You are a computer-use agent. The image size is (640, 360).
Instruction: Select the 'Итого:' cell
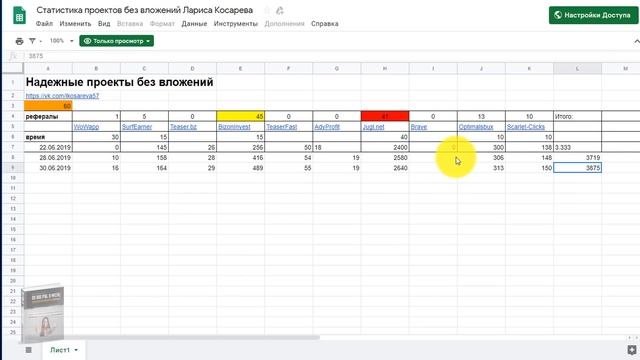(x=577, y=116)
